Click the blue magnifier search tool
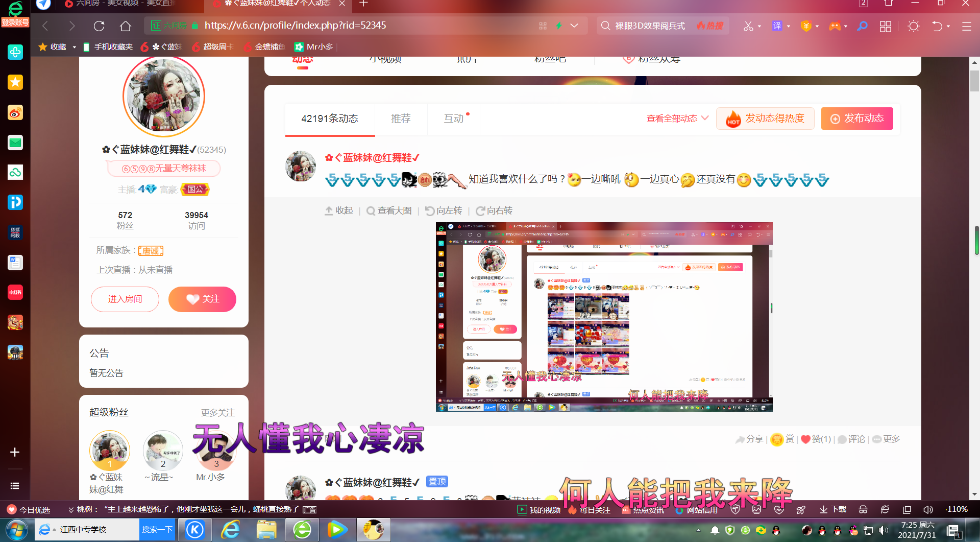Image resolution: width=980 pixels, height=542 pixels. [x=862, y=26]
